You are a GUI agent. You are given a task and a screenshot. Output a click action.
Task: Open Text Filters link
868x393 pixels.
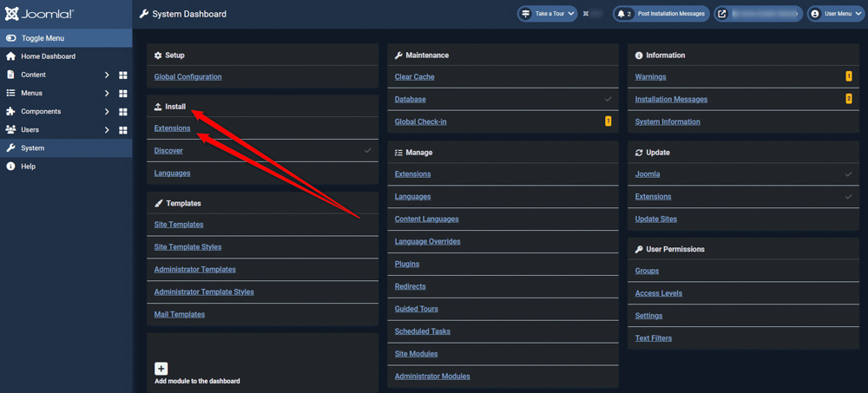point(654,338)
